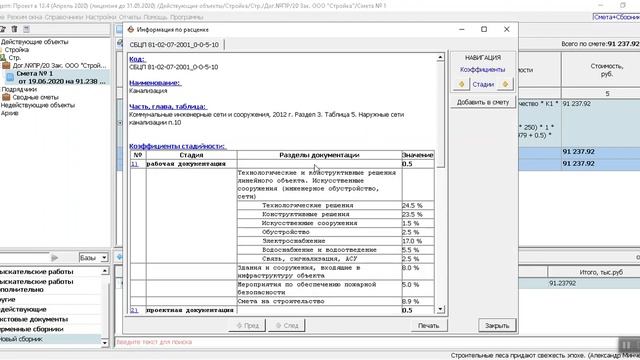Viewport: 640px width, 360px height.
Task: Select Сводные сметы in the tree
Action: pos(36,97)
